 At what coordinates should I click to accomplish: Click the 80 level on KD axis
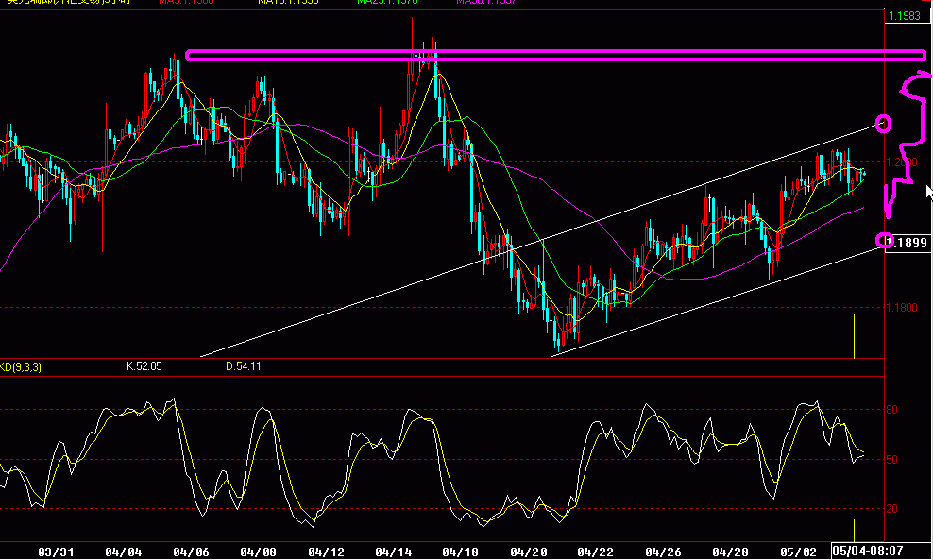click(x=892, y=410)
